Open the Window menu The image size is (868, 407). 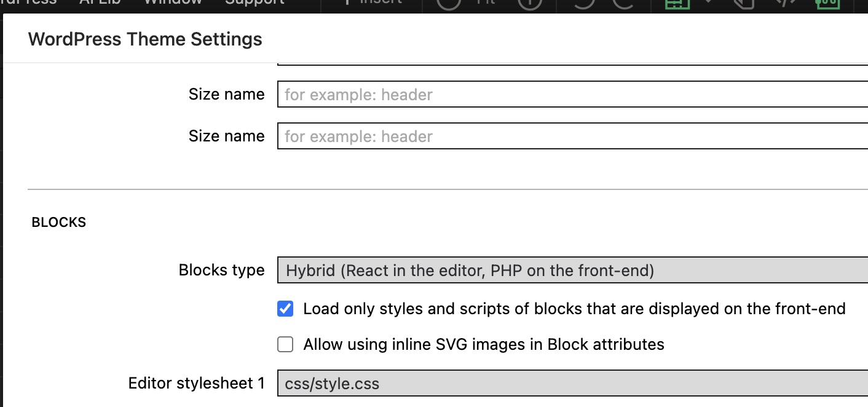coord(173,3)
